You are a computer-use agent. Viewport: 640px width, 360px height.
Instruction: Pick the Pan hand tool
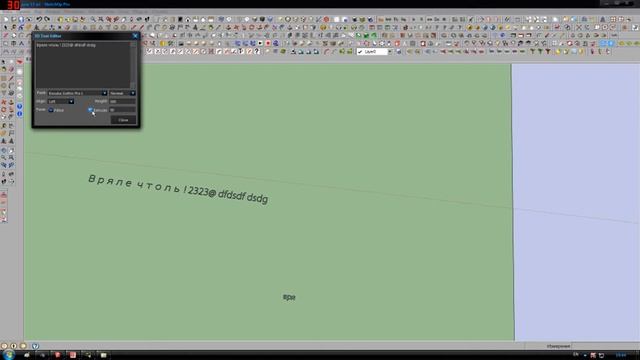tap(11, 150)
